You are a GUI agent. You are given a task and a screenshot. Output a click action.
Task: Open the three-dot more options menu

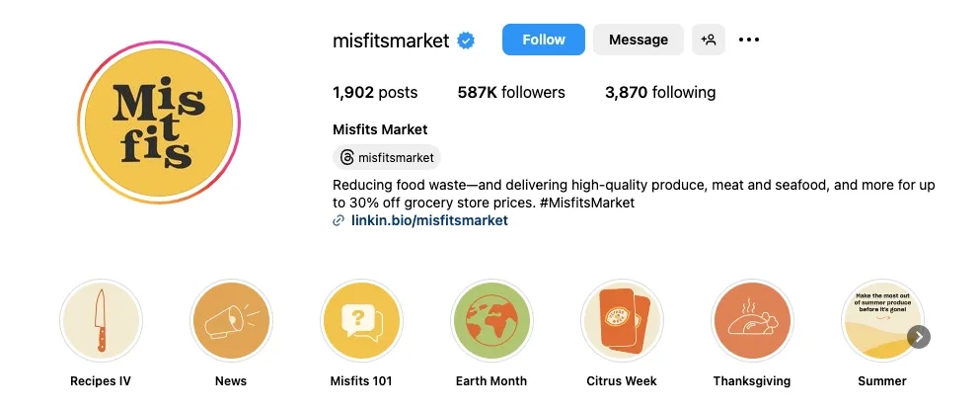click(749, 40)
